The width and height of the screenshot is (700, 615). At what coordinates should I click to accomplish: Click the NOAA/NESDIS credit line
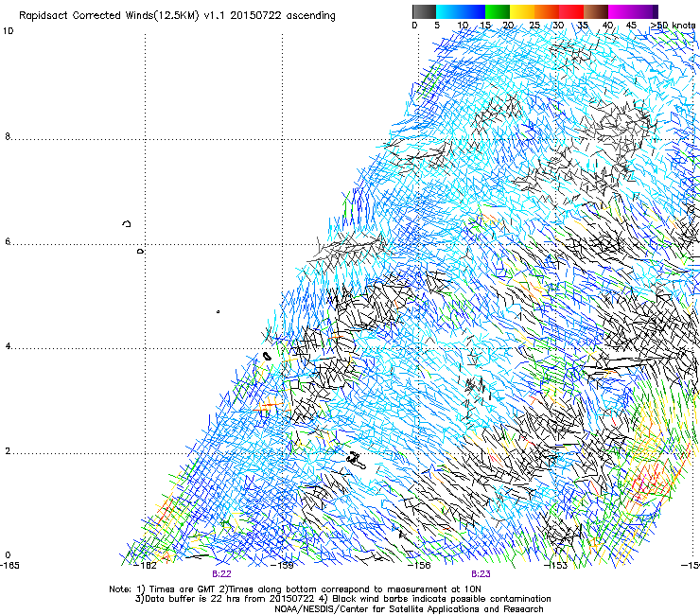(409, 609)
